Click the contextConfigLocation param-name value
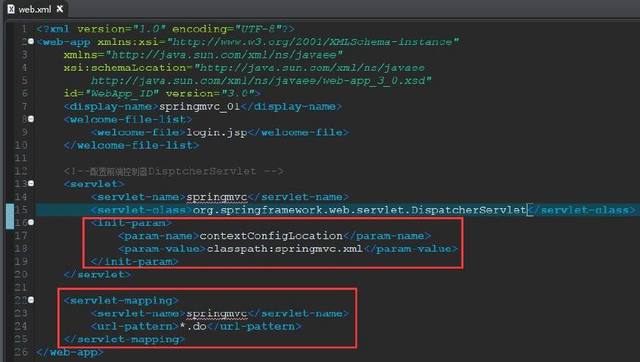Image resolution: width=640 pixels, height=362 pixels. [271, 235]
